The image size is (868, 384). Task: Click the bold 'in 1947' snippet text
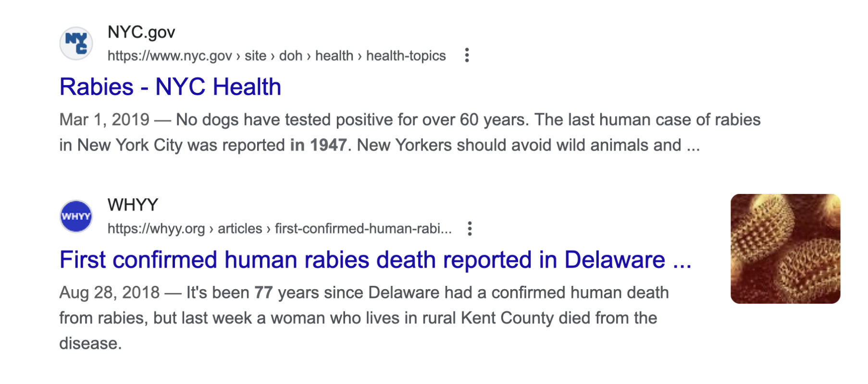(318, 145)
